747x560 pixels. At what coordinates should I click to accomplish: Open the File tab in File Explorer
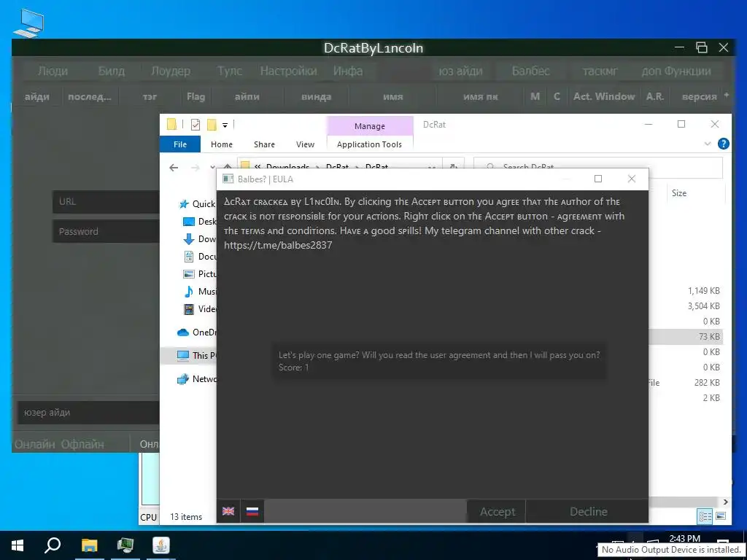pyautogui.click(x=180, y=144)
